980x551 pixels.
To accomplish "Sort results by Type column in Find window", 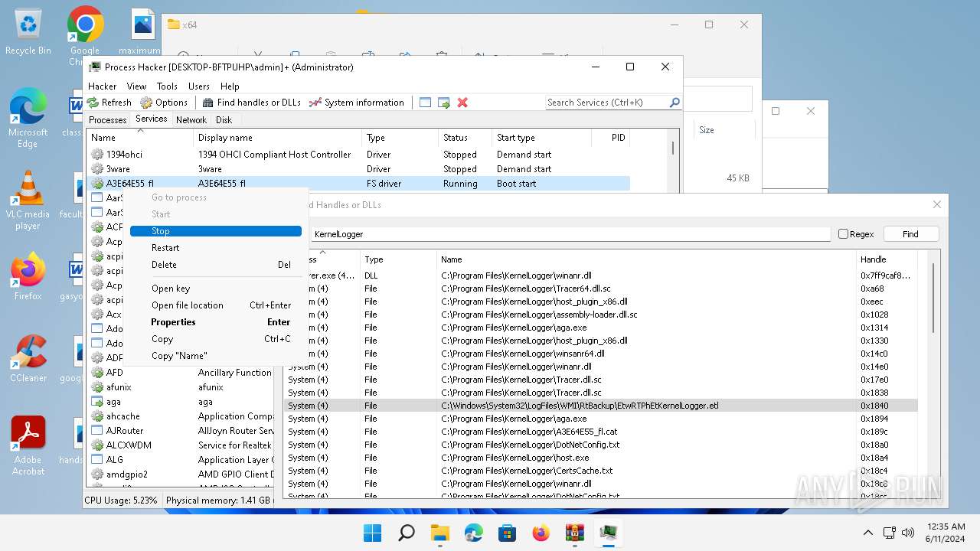I will pyautogui.click(x=398, y=259).
